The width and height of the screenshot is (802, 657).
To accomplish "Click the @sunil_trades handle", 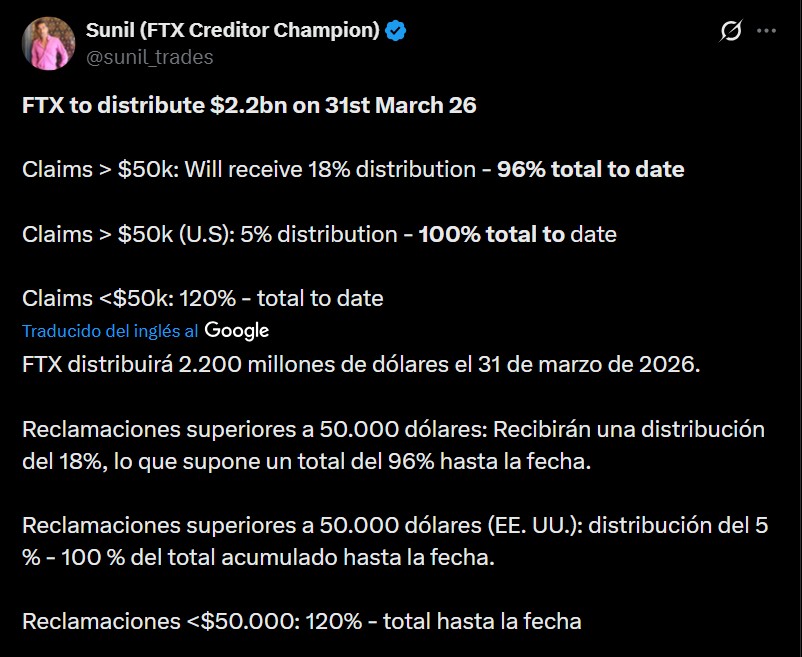I will (149, 57).
